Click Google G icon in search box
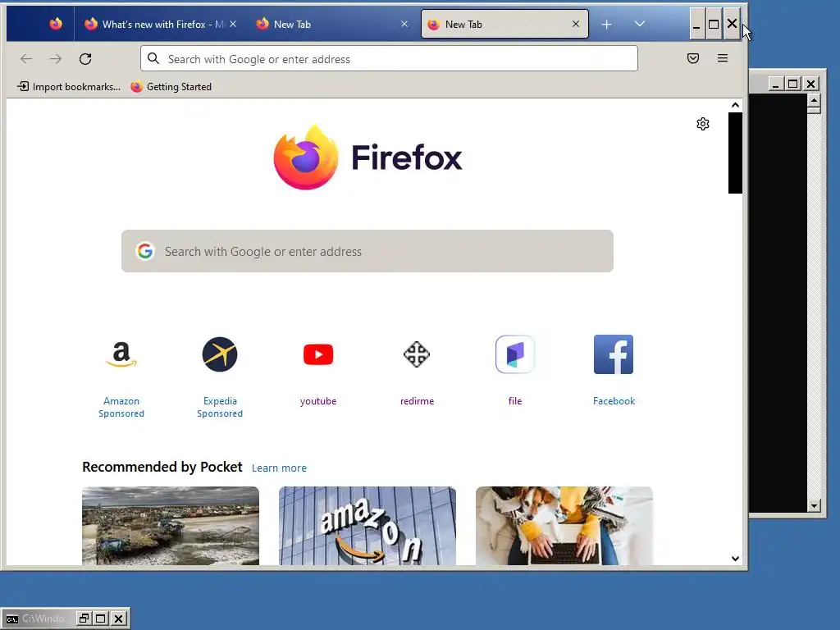840x630 pixels. [144, 251]
